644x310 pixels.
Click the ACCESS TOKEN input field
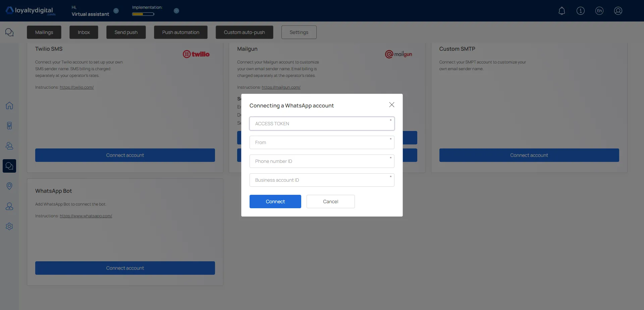click(x=322, y=124)
